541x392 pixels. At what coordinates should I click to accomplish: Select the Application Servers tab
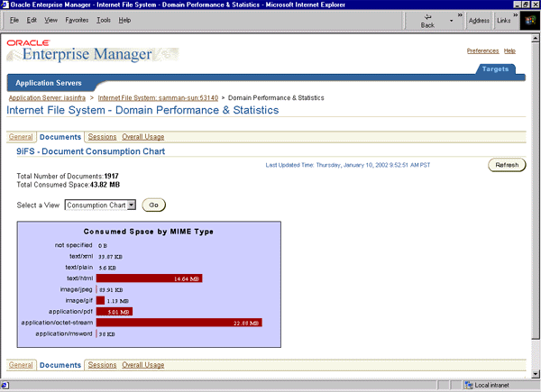click(x=49, y=83)
